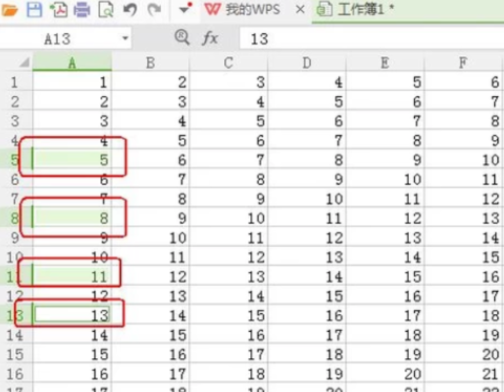
Task: Select column F header
Action: [x=463, y=62]
